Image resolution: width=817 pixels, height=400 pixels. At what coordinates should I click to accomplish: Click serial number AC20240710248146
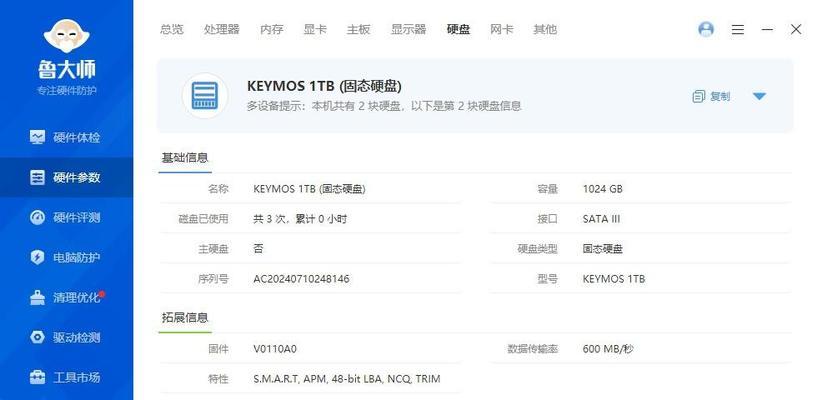click(301, 279)
